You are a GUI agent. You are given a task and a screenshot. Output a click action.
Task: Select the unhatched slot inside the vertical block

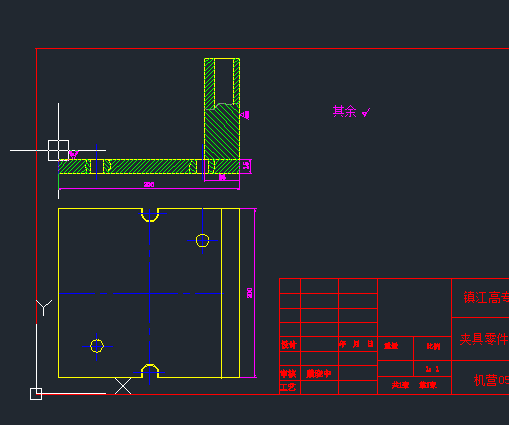pyautogui.click(x=224, y=81)
